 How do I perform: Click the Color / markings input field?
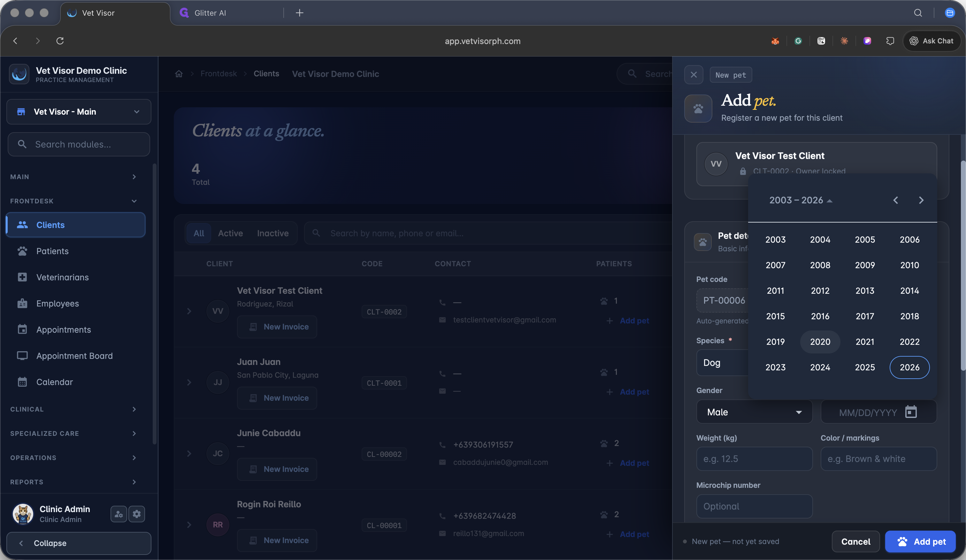click(x=878, y=459)
